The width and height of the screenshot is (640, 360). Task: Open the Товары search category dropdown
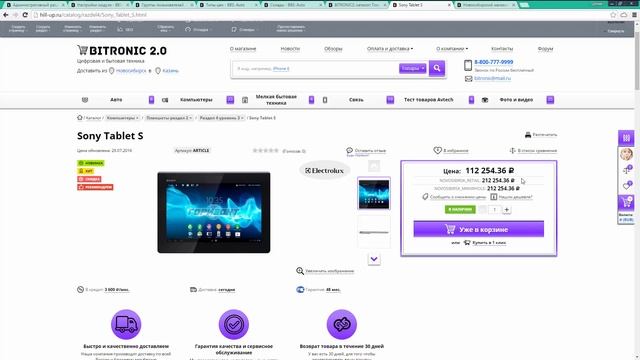(413, 68)
